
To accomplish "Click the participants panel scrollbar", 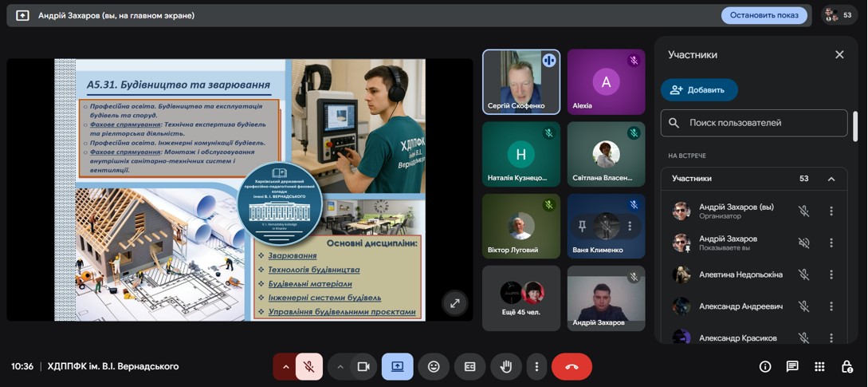I will coord(855,128).
